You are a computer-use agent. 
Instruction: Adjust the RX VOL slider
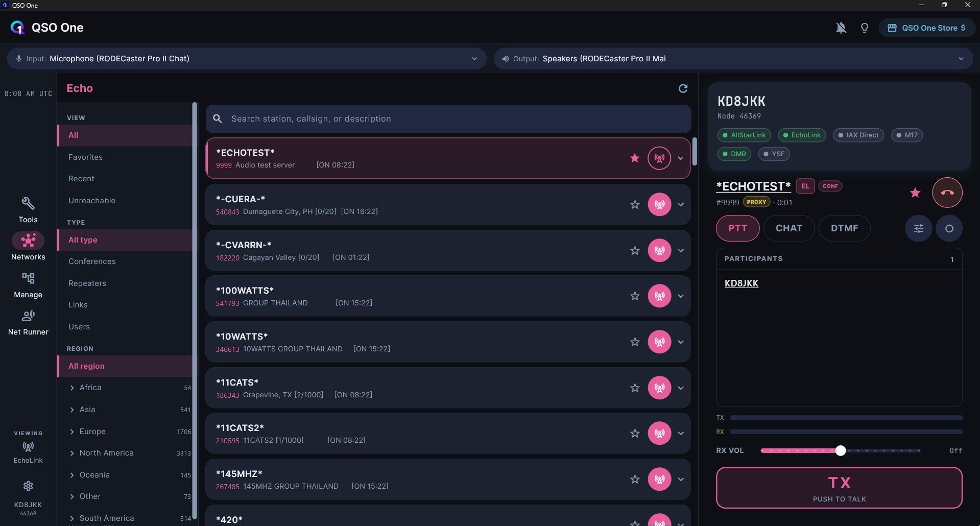(x=840, y=450)
